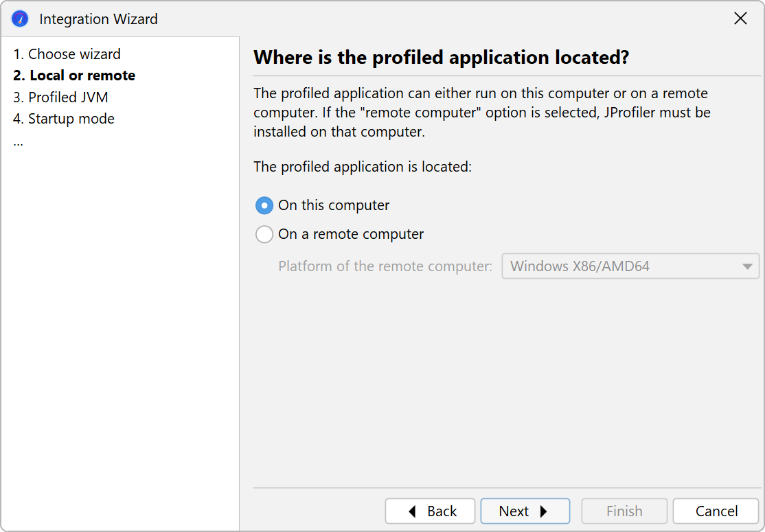Click the platform dropdown arrow
Image resolution: width=765 pixels, height=532 pixels.
[747, 266]
